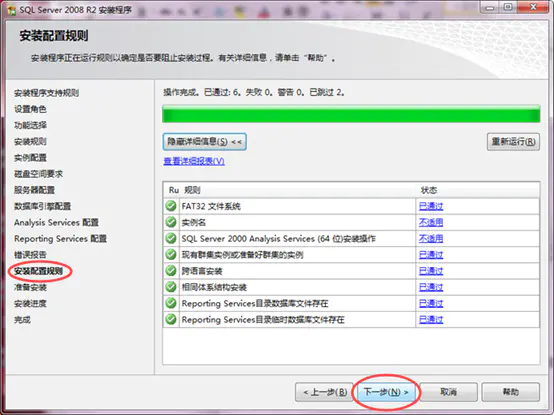554x415 pixels.
Task: Maximize the SQL Server setup window
Action: pyautogui.click(x=508, y=7)
